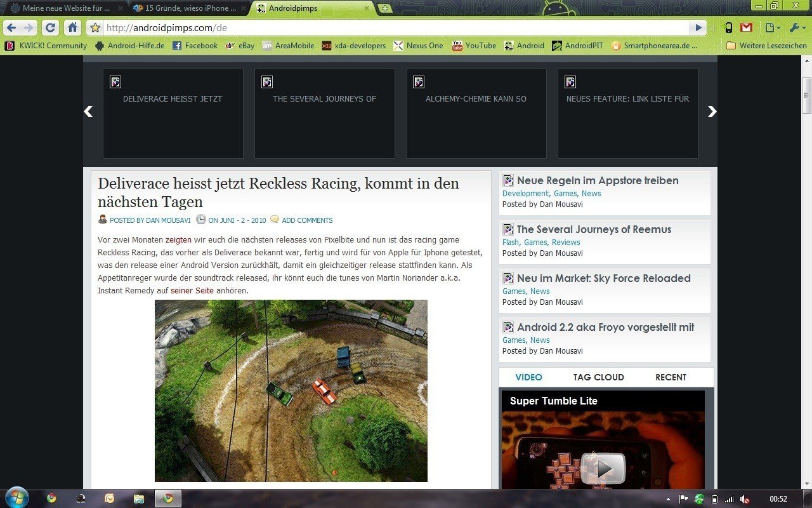Follow the 'zeigten' link in the article
The width and height of the screenshot is (812, 508).
[178, 240]
